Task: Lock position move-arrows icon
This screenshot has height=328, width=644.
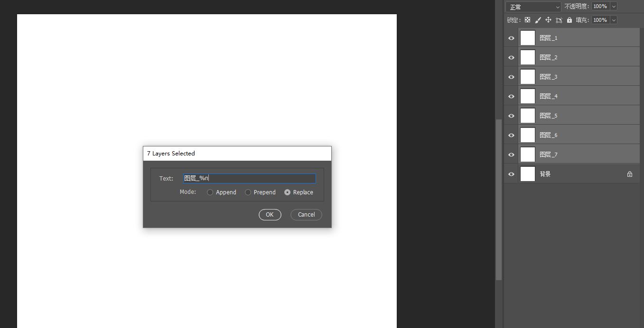Action: coord(548,20)
